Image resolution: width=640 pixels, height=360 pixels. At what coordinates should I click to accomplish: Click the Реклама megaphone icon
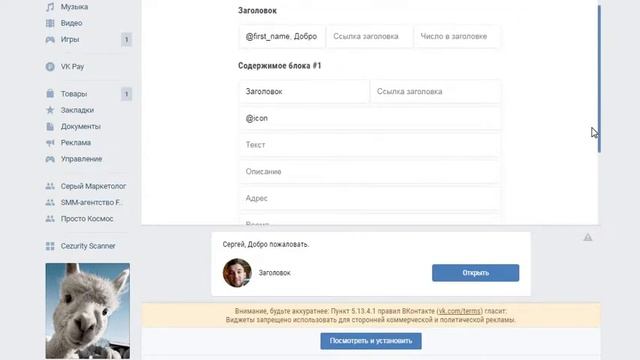pyautogui.click(x=50, y=143)
